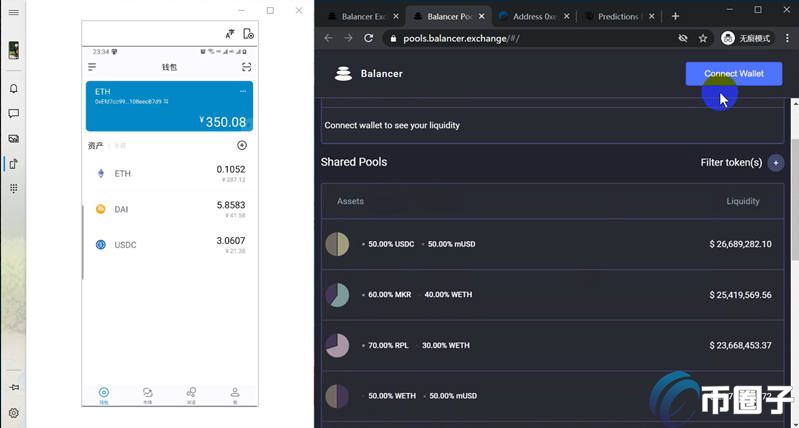The height and width of the screenshot is (428, 799).
Task: Click the $ 25,419,569.56 liquidity value
Action: [x=740, y=295]
